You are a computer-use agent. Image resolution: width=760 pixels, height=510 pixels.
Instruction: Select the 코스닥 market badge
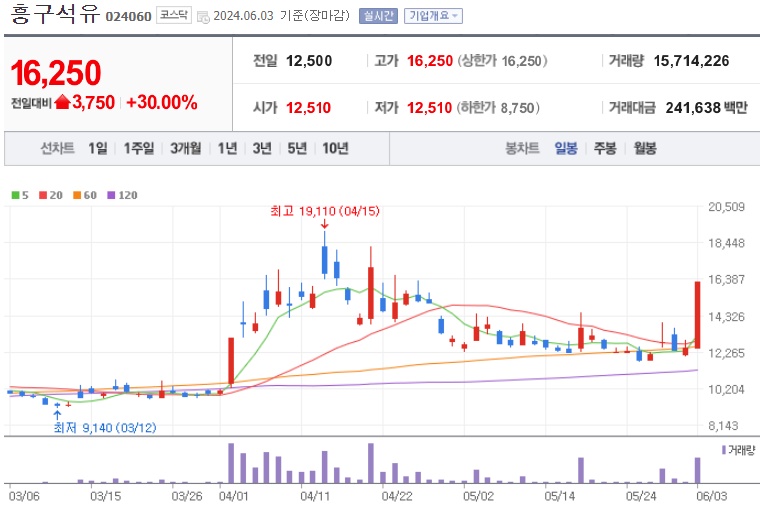[x=174, y=16]
